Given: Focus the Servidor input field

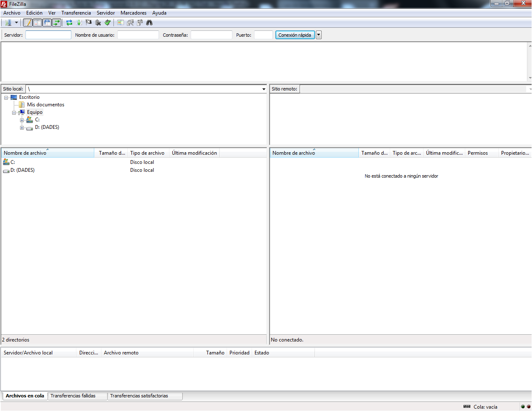Looking at the screenshot, I should point(48,35).
